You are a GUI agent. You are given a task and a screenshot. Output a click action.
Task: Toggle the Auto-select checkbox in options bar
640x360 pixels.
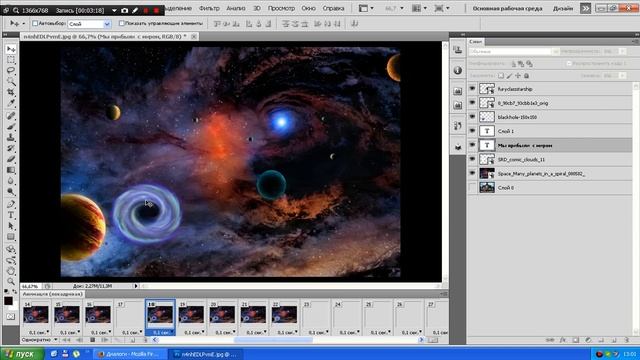point(35,24)
